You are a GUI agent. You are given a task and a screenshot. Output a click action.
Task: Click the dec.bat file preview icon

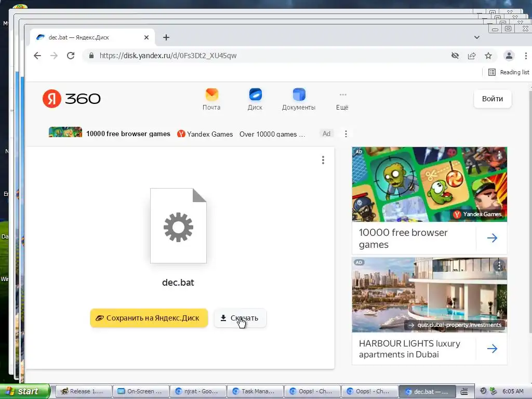point(179,225)
